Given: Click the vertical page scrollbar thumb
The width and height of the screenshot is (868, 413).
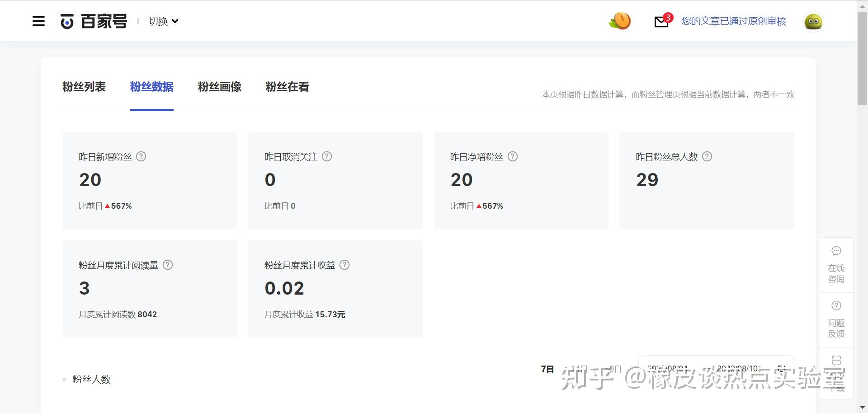Looking at the screenshot, I should (x=862, y=59).
